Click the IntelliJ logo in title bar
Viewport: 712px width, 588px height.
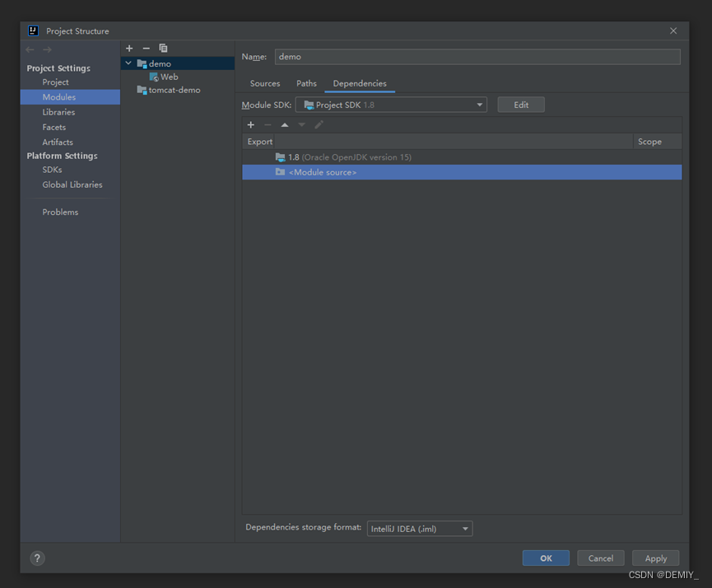(33, 31)
